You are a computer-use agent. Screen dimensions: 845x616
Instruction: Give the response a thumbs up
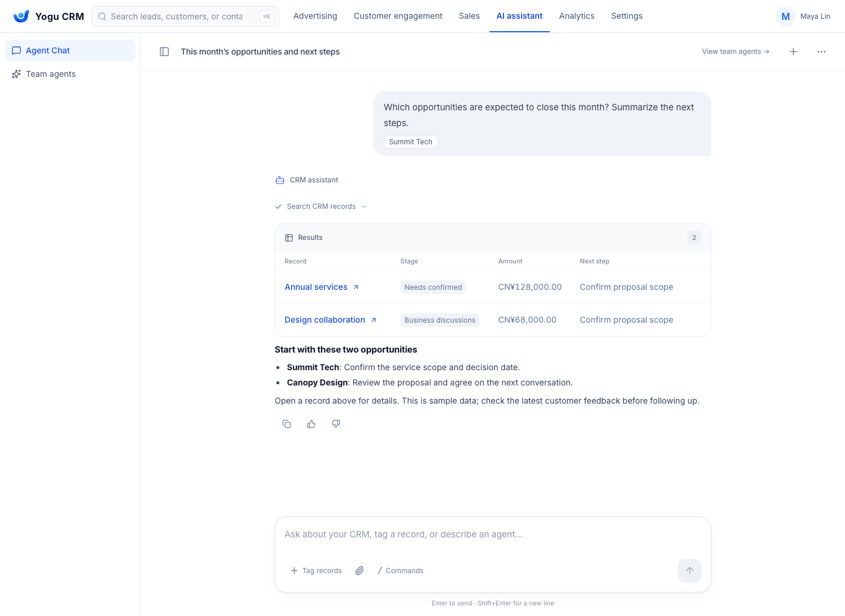coord(312,424)
